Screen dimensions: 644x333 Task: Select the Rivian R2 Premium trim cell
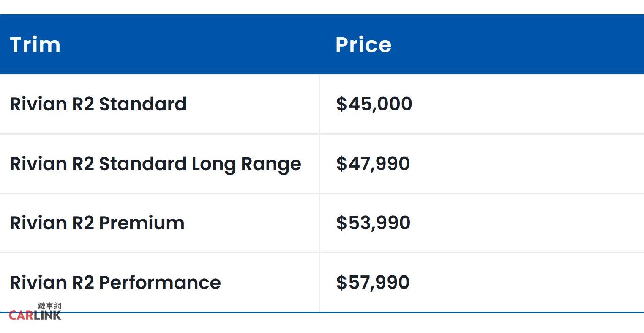(97, 223)
